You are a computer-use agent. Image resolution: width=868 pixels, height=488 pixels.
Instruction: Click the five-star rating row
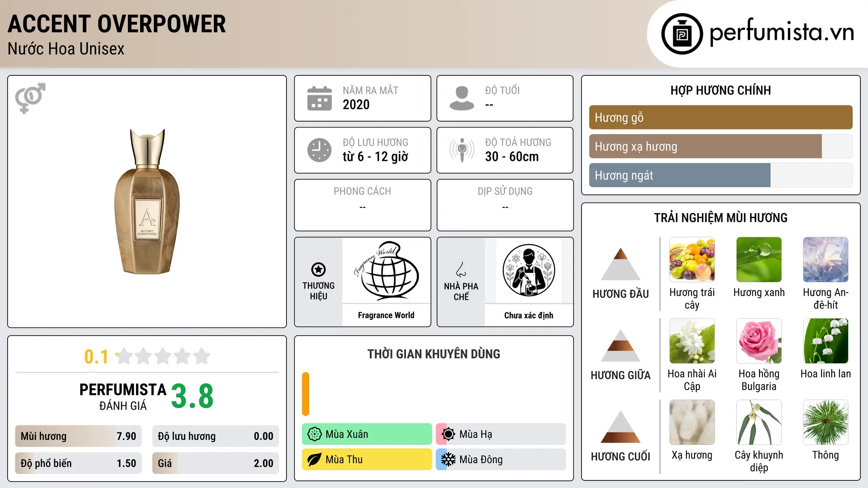[163, 356]
